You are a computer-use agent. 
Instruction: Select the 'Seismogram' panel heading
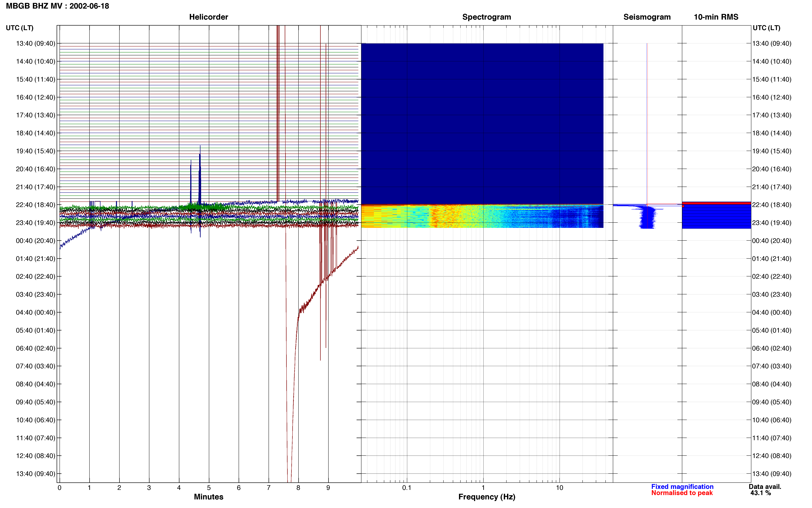(x=647, y=17)
